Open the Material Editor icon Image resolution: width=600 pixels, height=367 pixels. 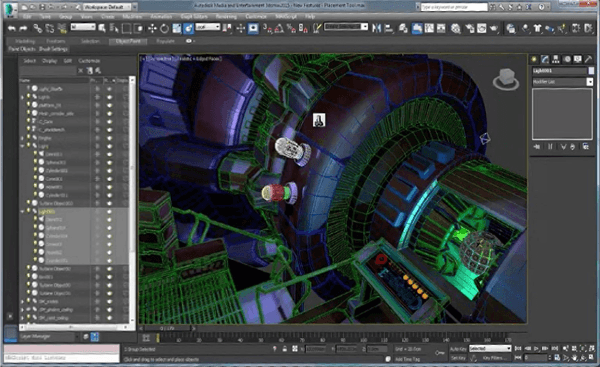tap(455, 28)
